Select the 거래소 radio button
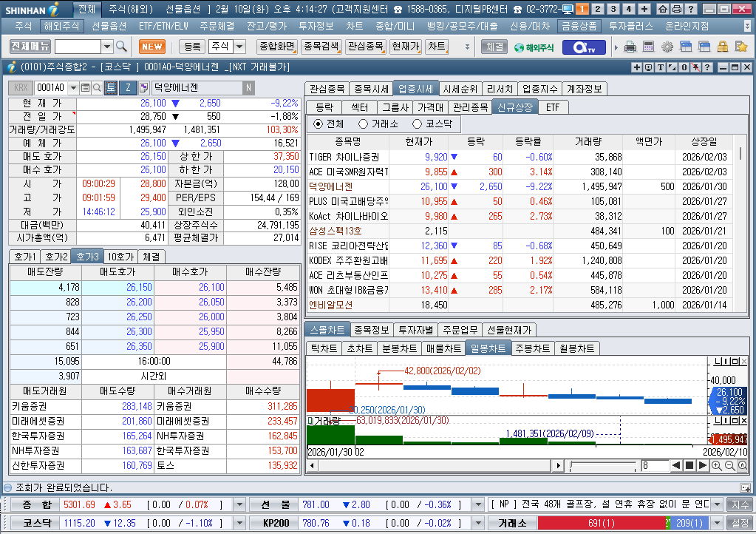Image resolution: width=756 pixels, height=534 pixels. (363, 124)
